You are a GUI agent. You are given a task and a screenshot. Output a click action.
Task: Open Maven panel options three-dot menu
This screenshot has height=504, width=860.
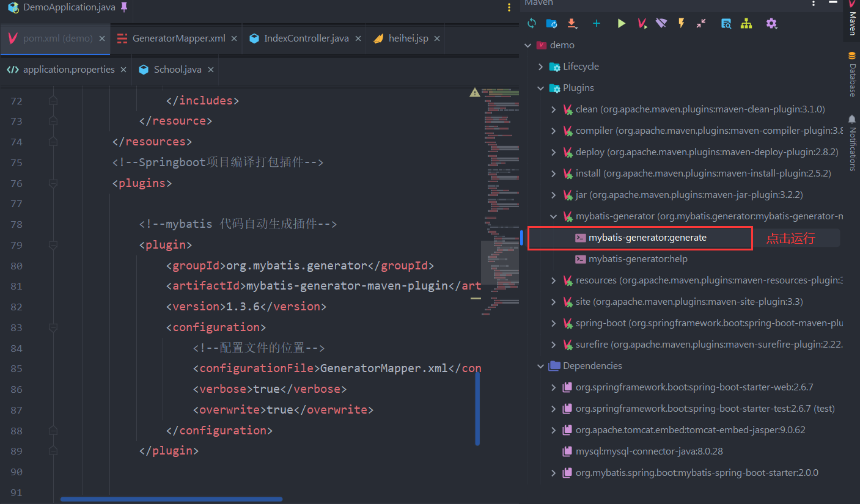coord(814,3)
